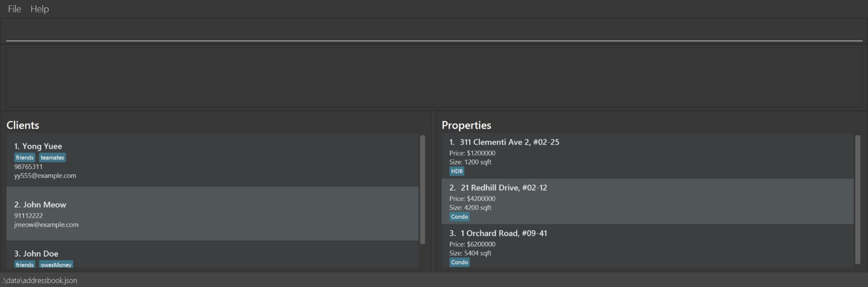Click the Condo tag on Orchard Road

[459, 262]
